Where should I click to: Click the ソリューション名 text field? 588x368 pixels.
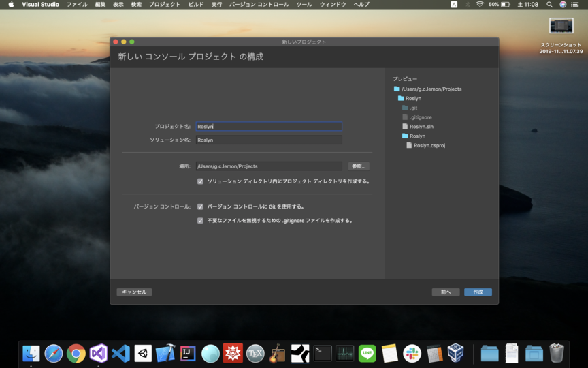click(x=269, y=140)
